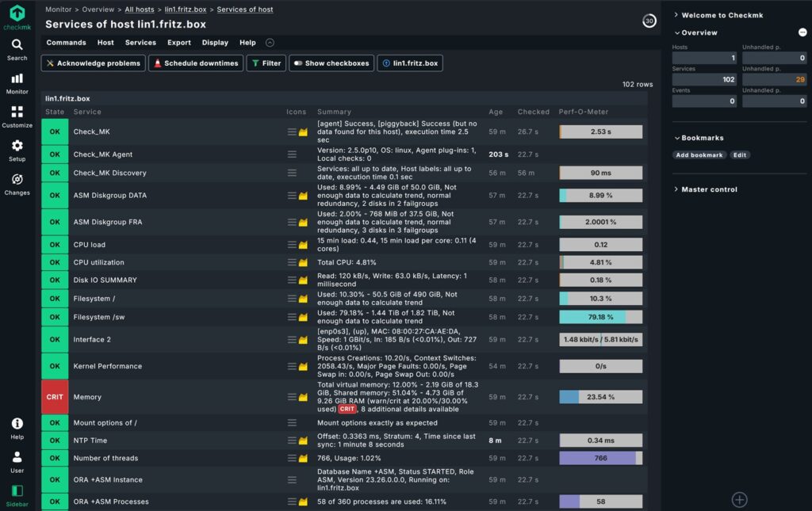The image size is (812, 511).
Task: Open graph icon for ASM Diskgroup DATA
Action: pos(303,196)
